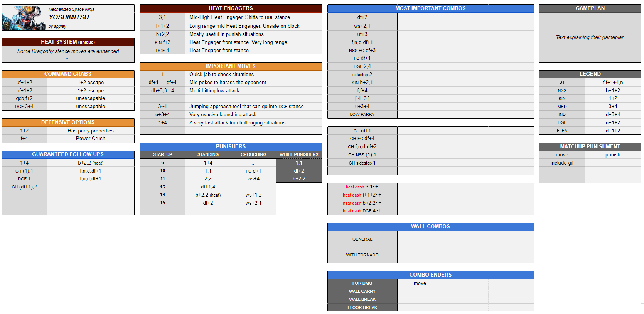Select the "Quick jab to check situations" description
This screenshot has height=314, width=644.
[221, 75]
